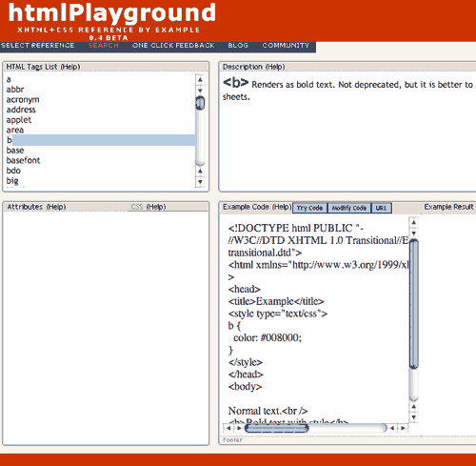Click the Try Code button
The height and width of the screenshot is (466, 476).
pyautogui.click(x=309, y=208)
